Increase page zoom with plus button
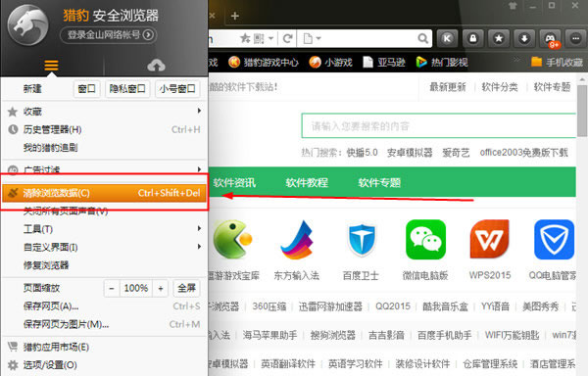 161,288
